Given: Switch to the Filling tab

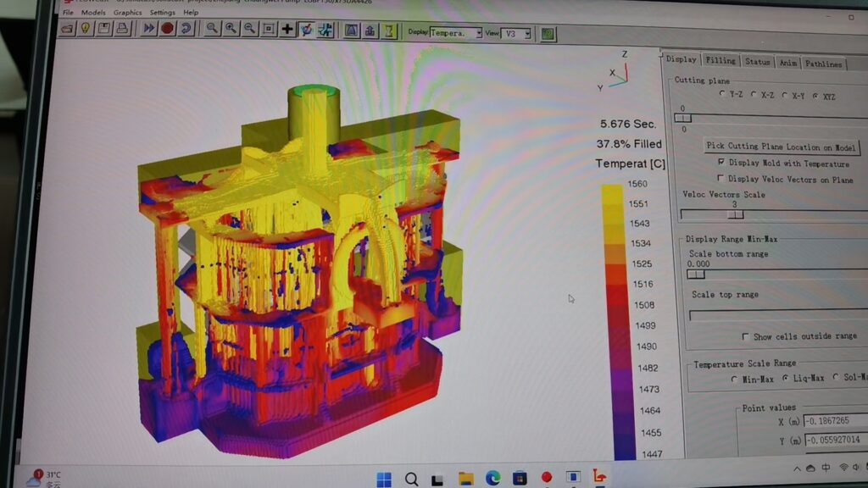Looking at the screenshot, I should 721,61.
